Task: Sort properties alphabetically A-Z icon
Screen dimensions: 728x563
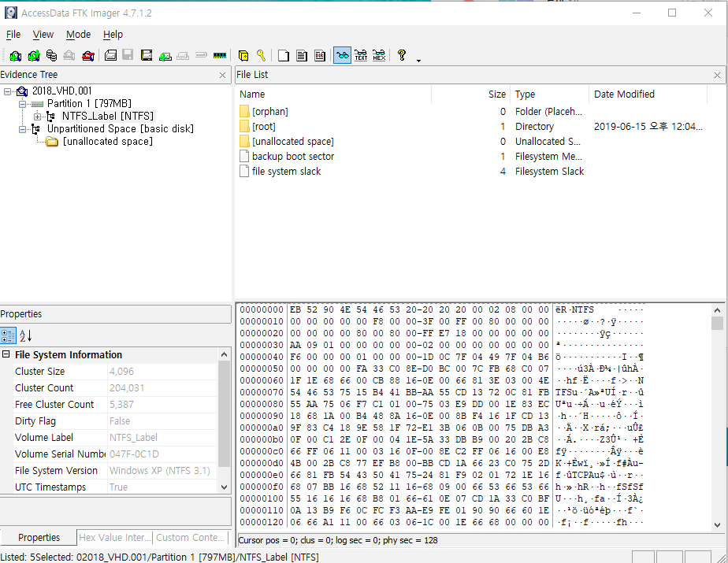Action: pos(25,335)
